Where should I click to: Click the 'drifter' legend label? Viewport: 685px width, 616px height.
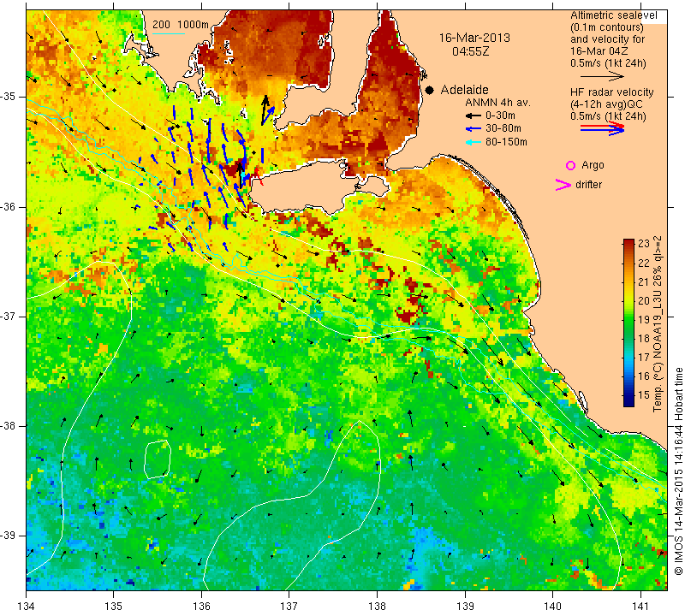pos(588,184)
